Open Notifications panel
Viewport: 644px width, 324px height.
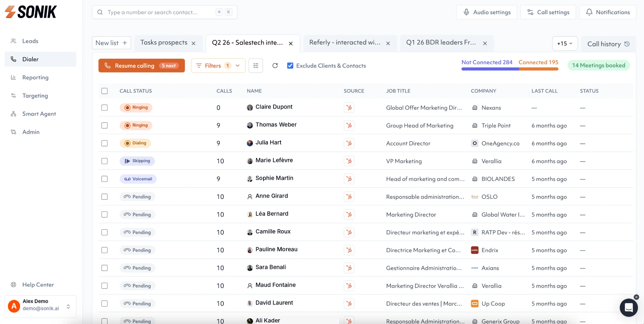608,12
